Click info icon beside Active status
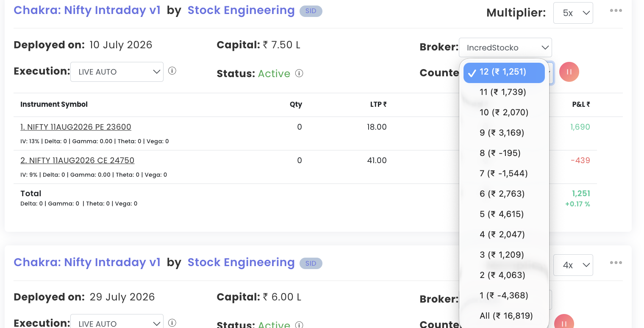Image resolution: width=644 pixels, height=328 pixels. [299, 73]
